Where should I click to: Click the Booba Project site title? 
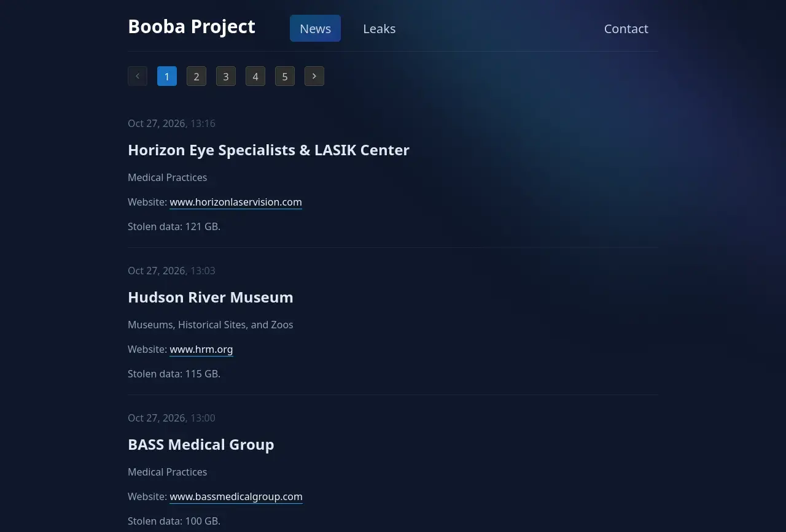click(192, 26)
